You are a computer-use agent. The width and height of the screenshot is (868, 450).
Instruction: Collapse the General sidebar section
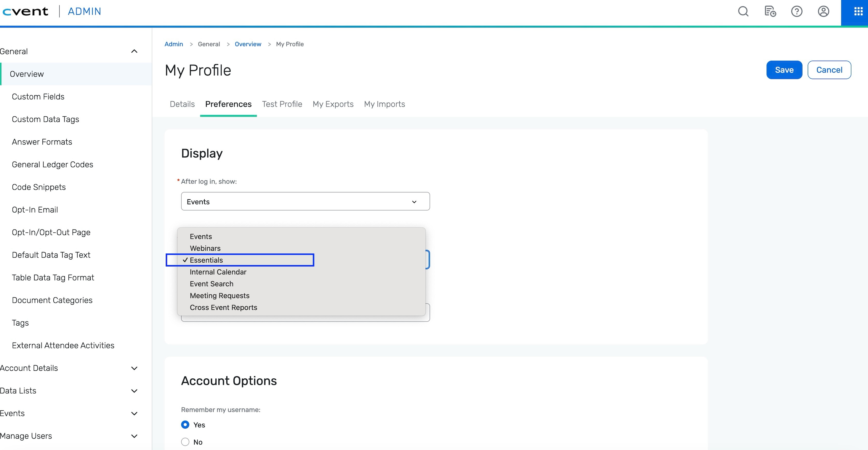coord(134,51)
